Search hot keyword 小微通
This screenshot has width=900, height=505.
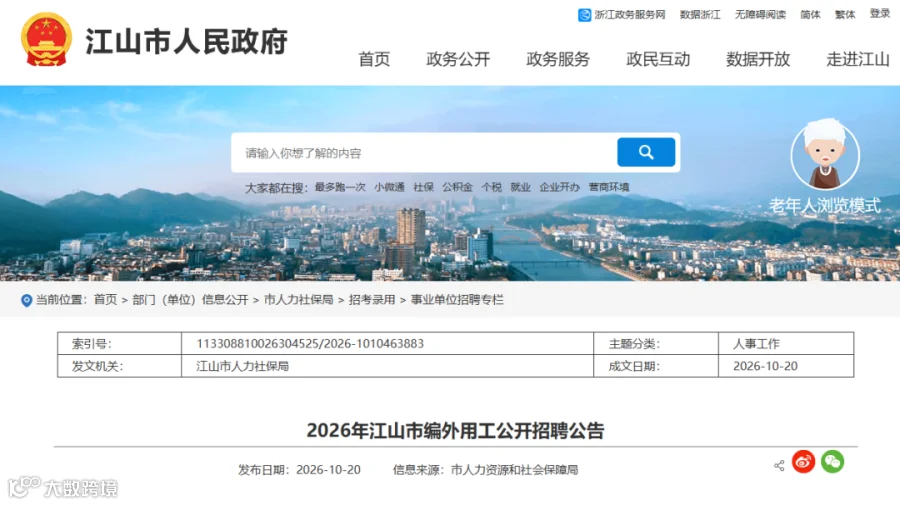click(389, 187)
